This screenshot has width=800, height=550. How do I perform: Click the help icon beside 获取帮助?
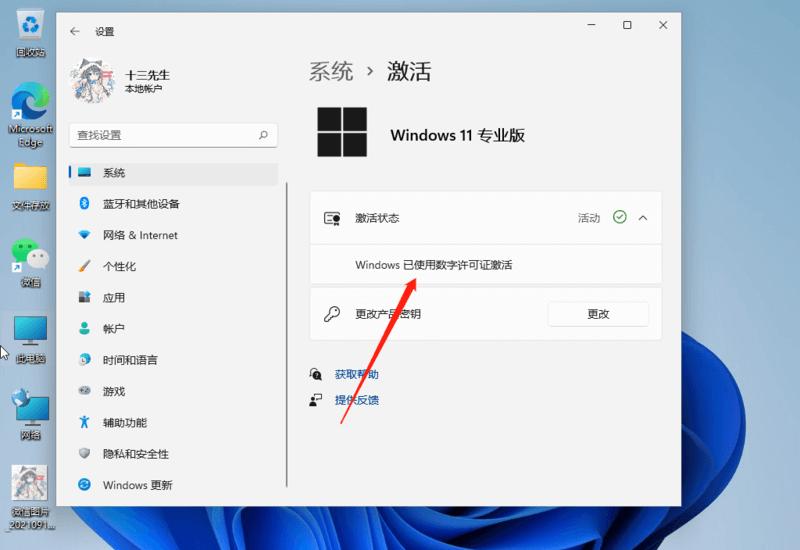(x=316, y=374)
